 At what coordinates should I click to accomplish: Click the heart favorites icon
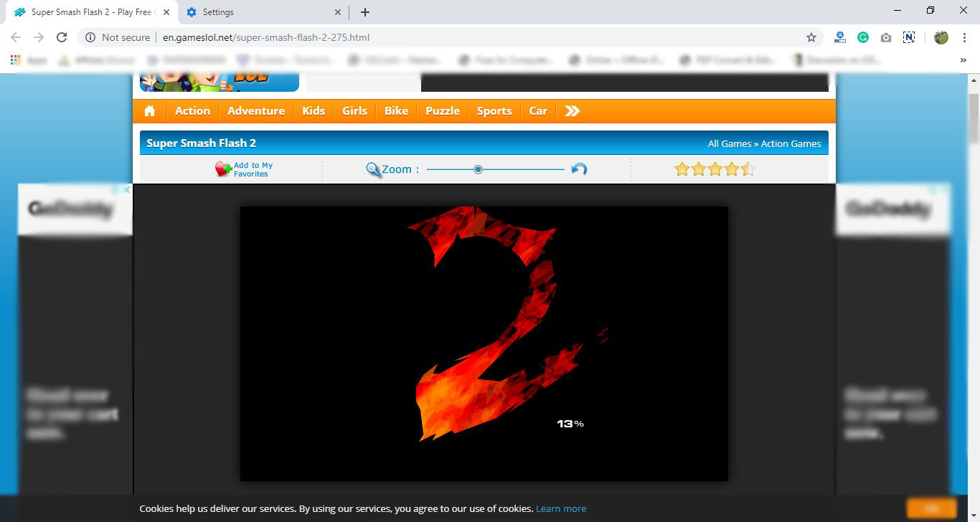click(x=223, y=169)
